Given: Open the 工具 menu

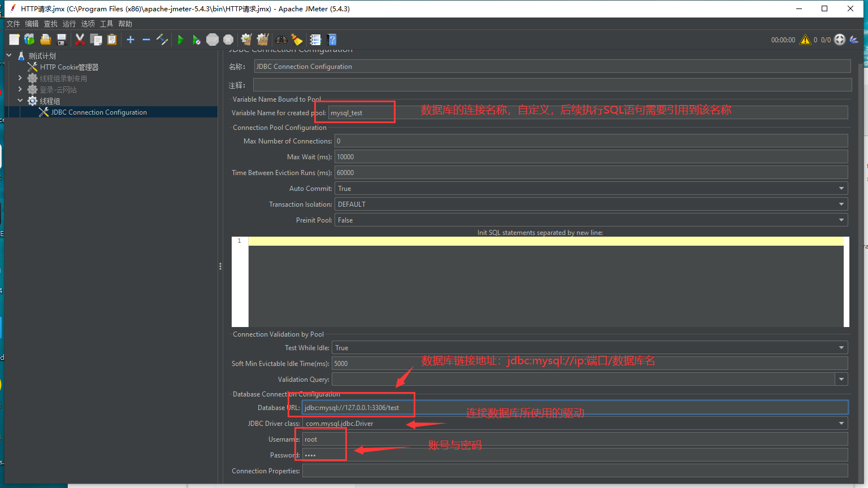Looking at the screenshot, I should coord(106,24).
